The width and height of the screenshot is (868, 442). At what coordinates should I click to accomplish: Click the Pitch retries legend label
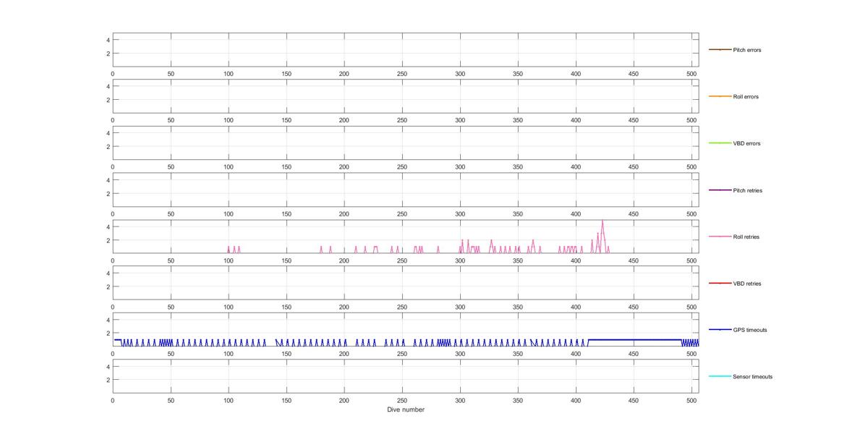click(x=747, y=190)
